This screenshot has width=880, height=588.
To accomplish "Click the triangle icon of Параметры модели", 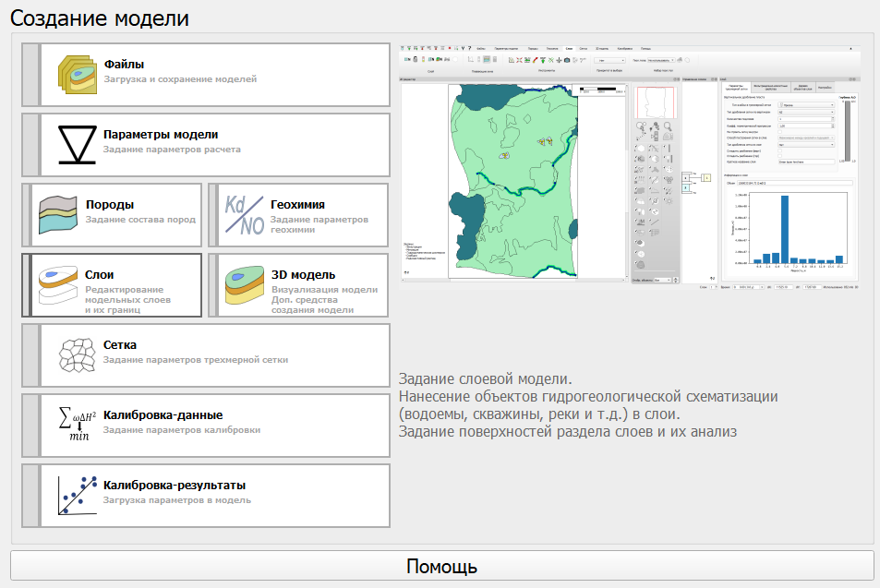I will 77,145.
